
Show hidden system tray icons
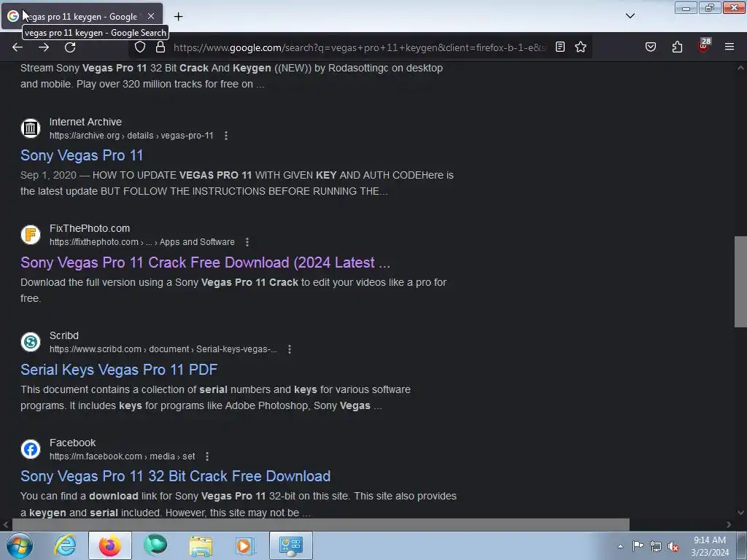tap(620, 546)
